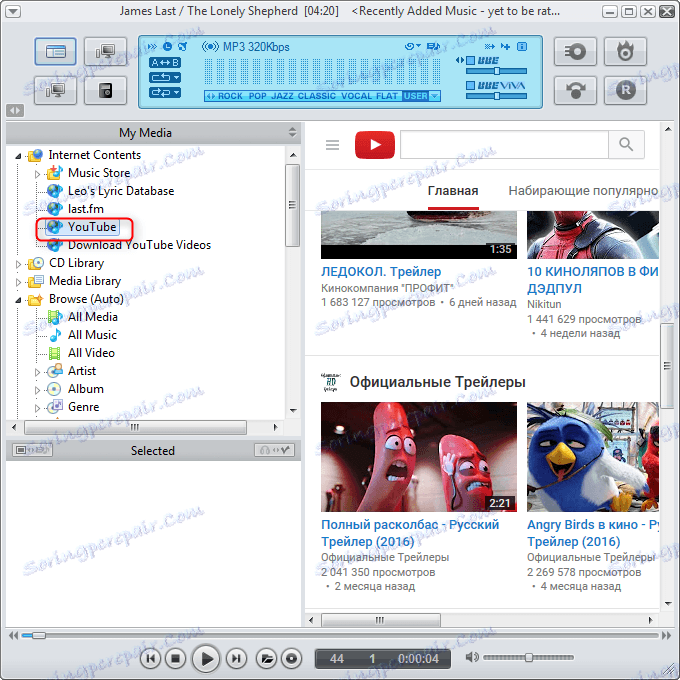Click the YouTube search magnifier button
This screenshot has height=680, width=680.
[x=626, y=144]
